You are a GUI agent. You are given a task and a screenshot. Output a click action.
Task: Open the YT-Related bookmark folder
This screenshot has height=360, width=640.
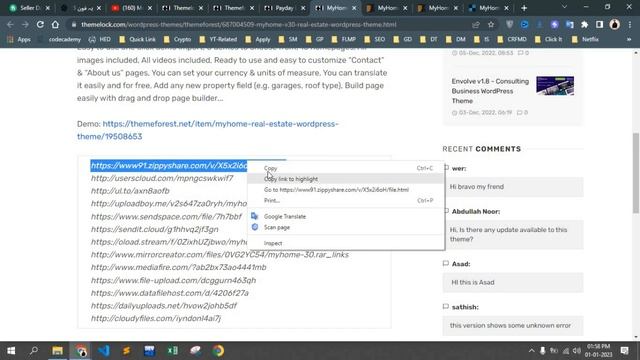(x=218, y=39)
